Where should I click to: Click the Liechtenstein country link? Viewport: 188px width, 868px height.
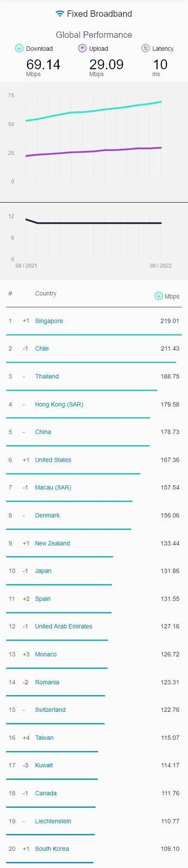[x=54, y=821]
